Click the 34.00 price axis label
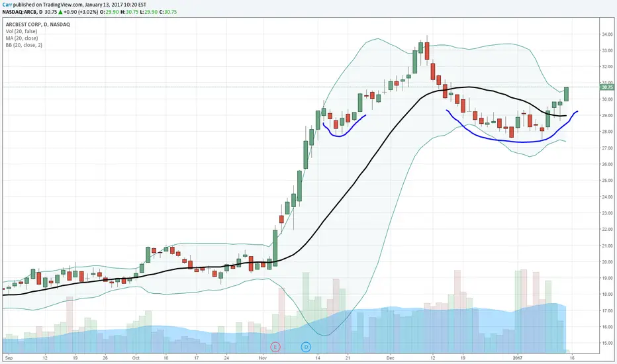Image resolution: width=617 pixels, height=364 pixels. (x=607, y=34)
